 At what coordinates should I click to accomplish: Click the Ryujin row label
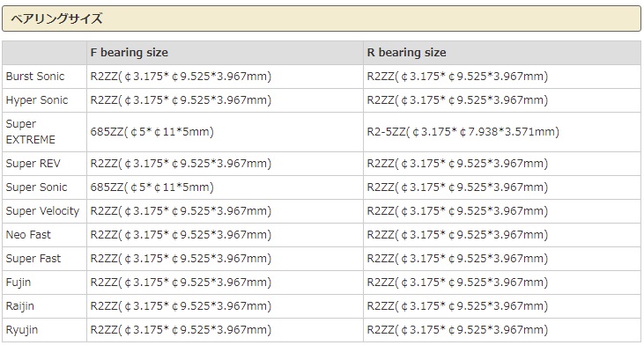coord(22,330)
